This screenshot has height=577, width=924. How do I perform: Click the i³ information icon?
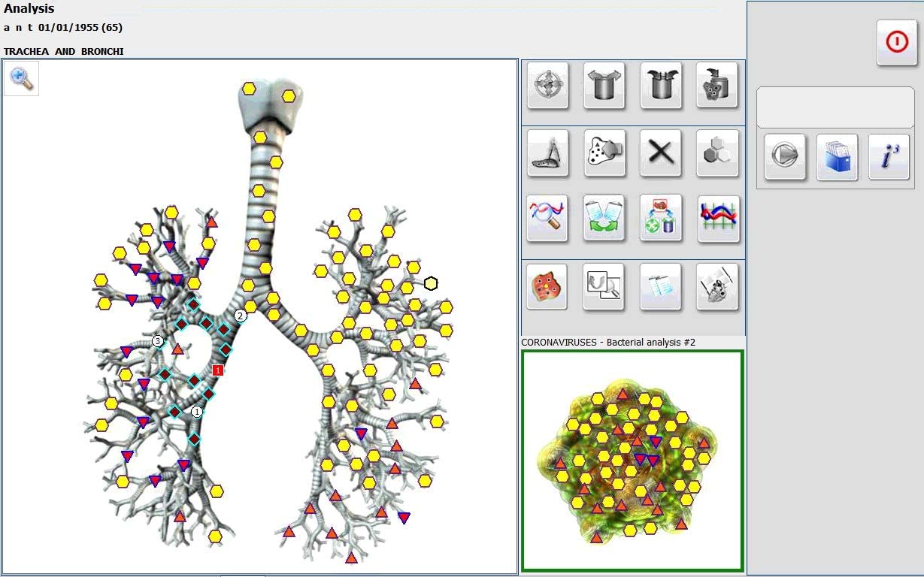(x=889, y=157)
